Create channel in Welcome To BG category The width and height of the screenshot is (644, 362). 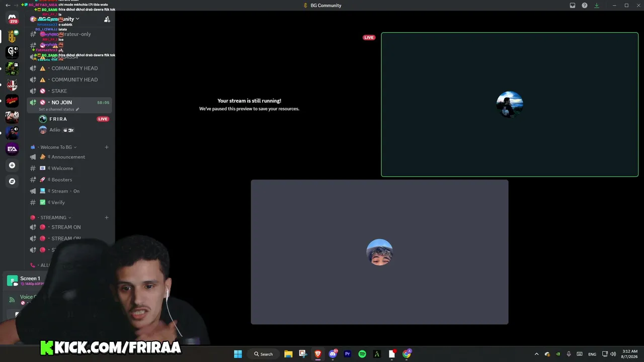(x=107, y=147)
